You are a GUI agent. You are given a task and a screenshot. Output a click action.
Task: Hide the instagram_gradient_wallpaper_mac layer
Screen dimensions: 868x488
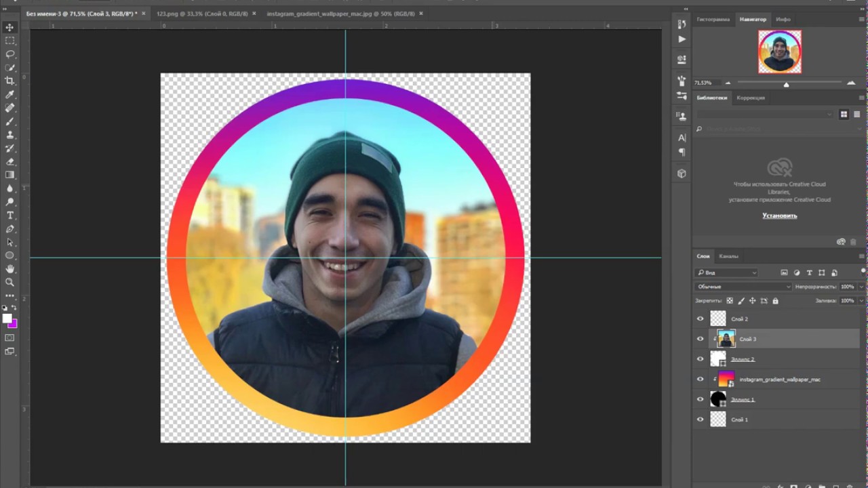tap(701, 380)
